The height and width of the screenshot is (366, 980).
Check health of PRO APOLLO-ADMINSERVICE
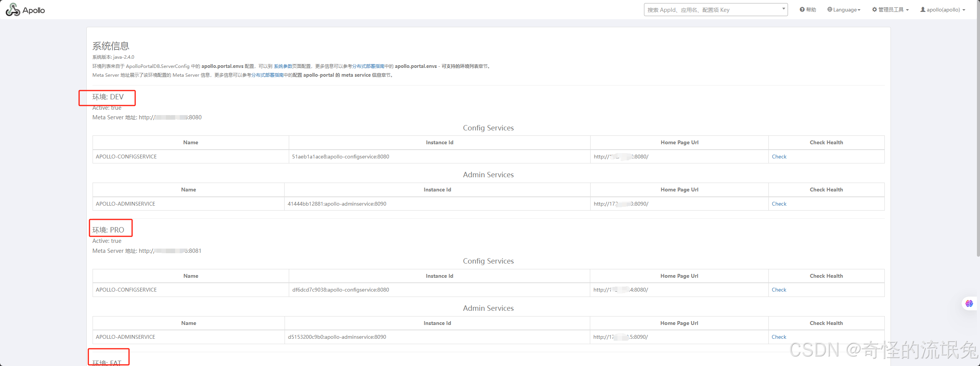tap(779, 336)
